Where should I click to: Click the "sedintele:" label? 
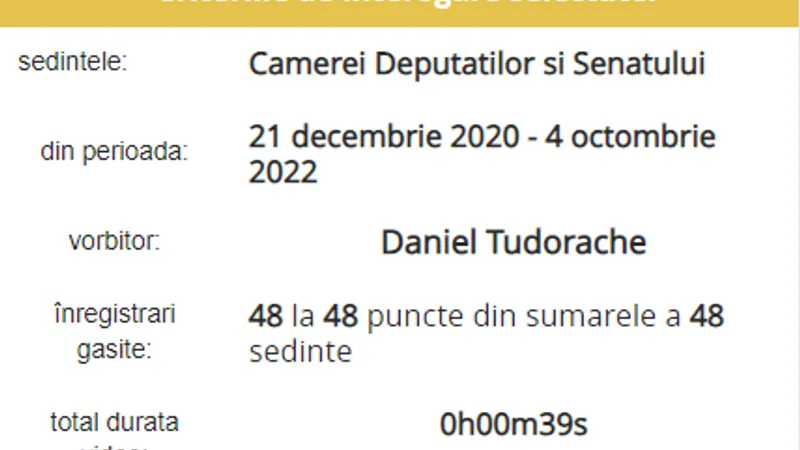72,62
